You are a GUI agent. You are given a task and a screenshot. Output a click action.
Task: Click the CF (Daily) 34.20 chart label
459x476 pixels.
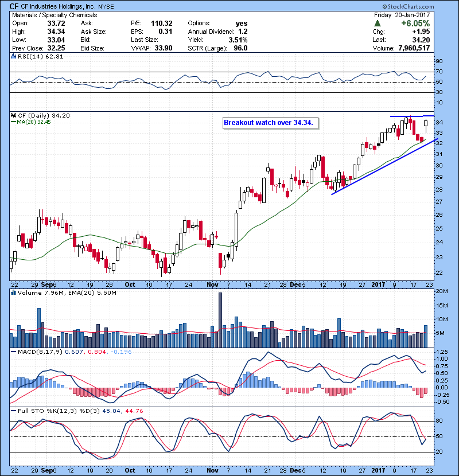(x=44, y=116)
